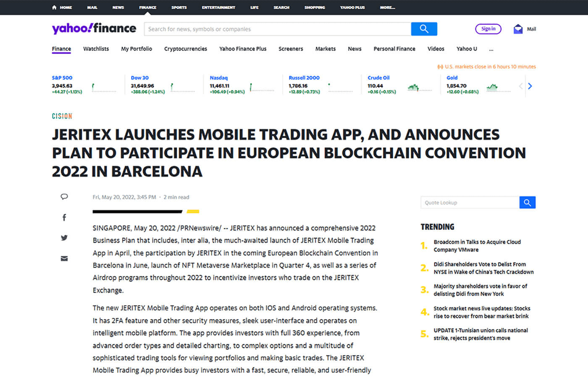
Task: Open Stock market news live updates story
Action: click(x=482, y=312)
